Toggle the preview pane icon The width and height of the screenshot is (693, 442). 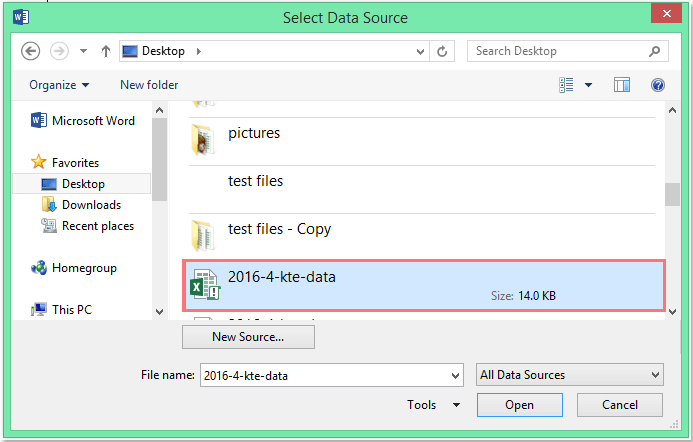tap(621, 85)
